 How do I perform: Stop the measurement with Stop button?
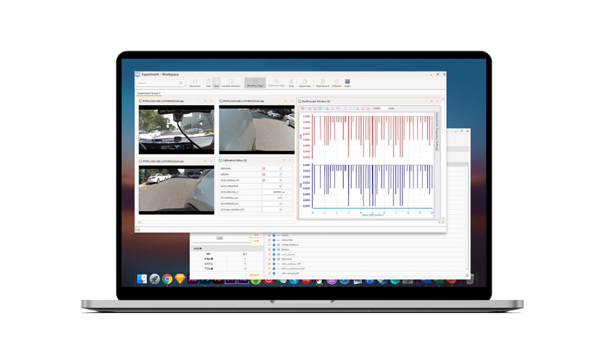click(291, 83)
